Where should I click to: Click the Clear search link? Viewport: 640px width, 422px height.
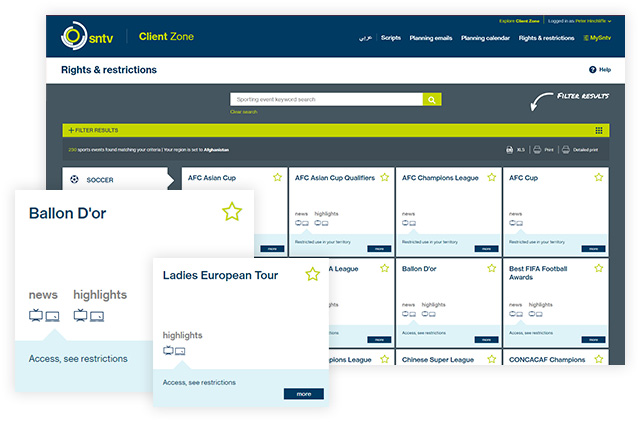[x=243, y=112]
